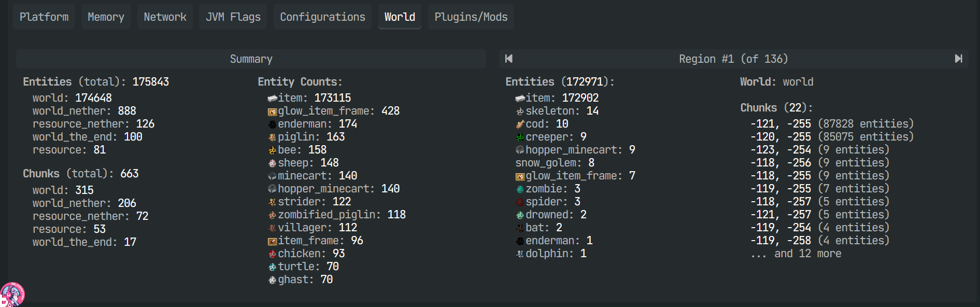Click the cod icon in region entities
This screenshot has height=307, width=980.
520,124
